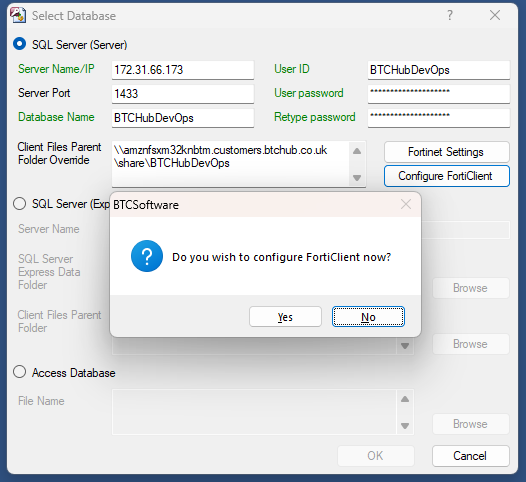Decline with the No button

click(368, 317)
